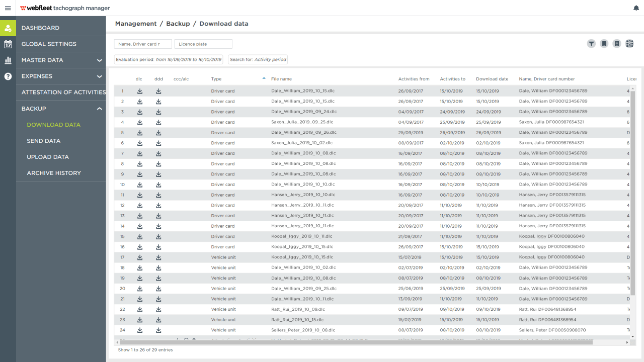Open the bar chart reports icon
Viewport: 644px width, 362px height.
coord(8,60)
